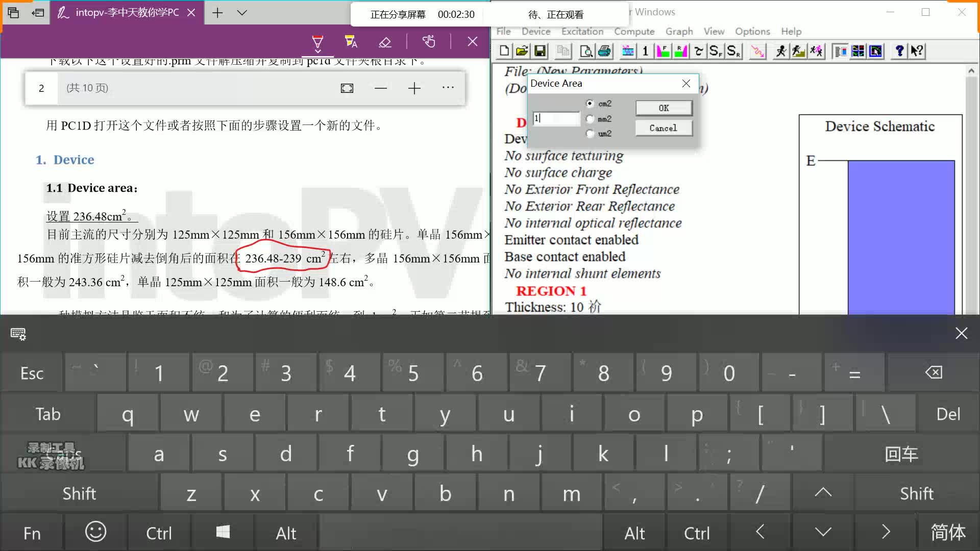Click fit-to-page icon in PDF toolbar
The height and width of the screenshot is (551, 980).
click(347, 88)
